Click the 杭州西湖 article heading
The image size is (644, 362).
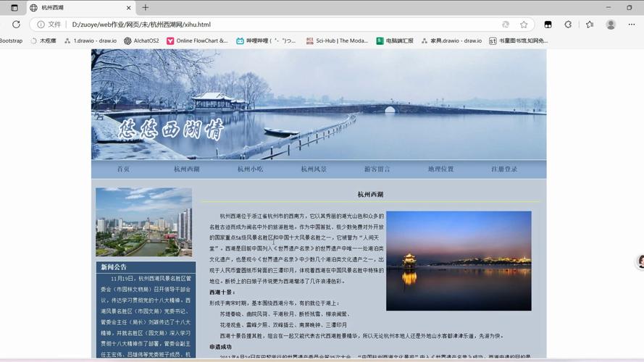pyautogui.click(x=370, y=194)
